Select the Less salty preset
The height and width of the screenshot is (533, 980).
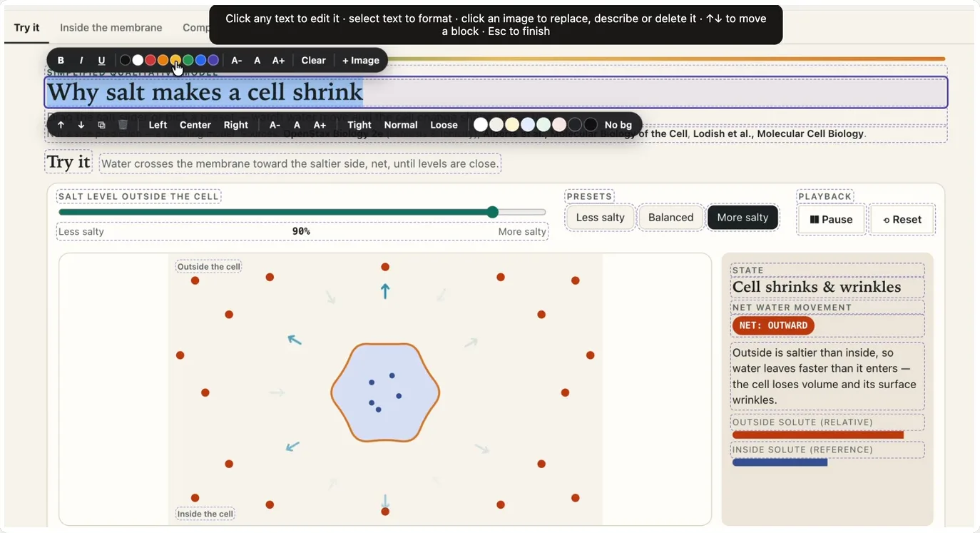pyautogui.click(x=600, y=218)
